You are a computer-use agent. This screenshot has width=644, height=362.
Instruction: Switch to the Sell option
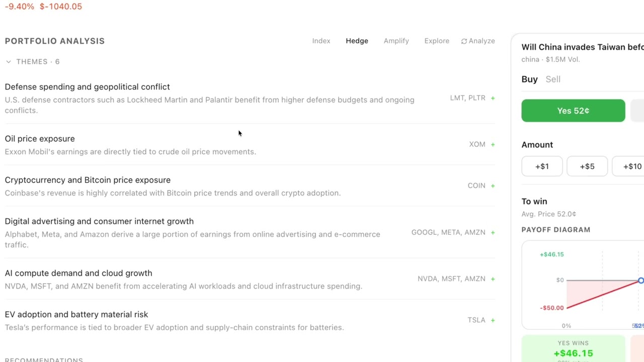click(553, 79)
